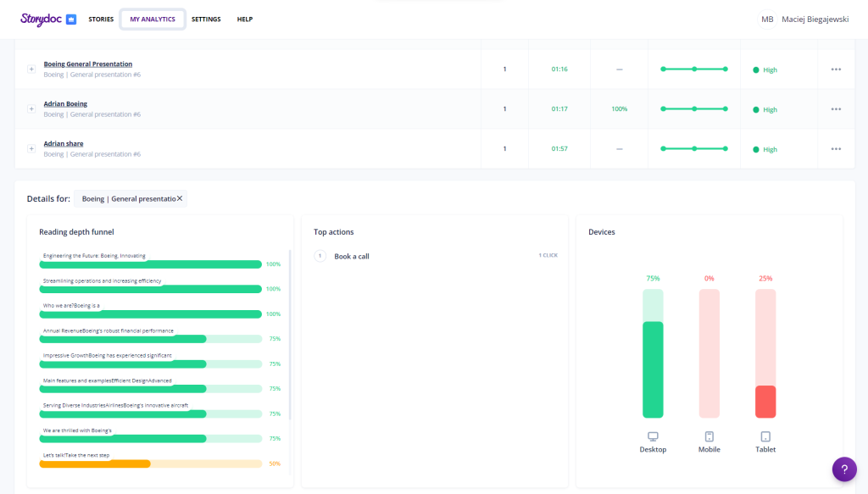Go to the Stories menu

coord(101,19)
